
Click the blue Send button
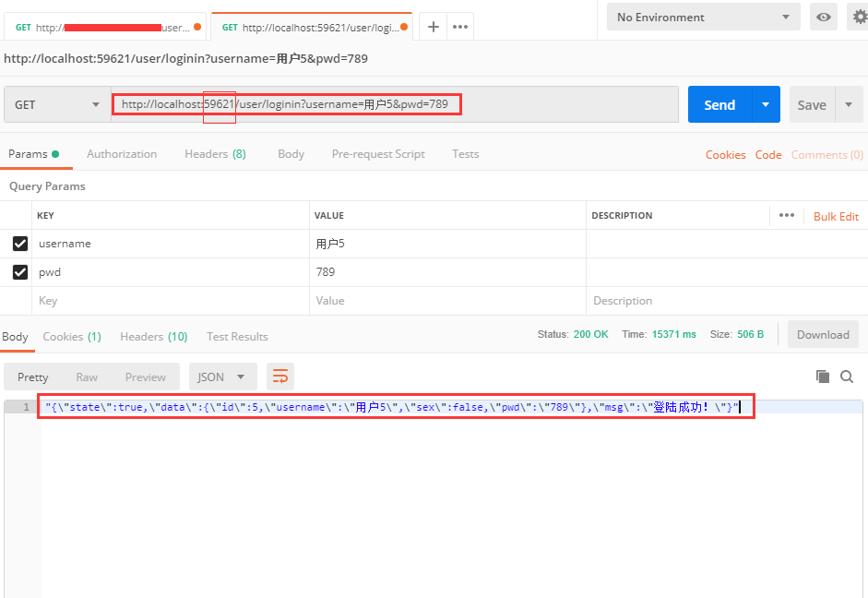719,104
